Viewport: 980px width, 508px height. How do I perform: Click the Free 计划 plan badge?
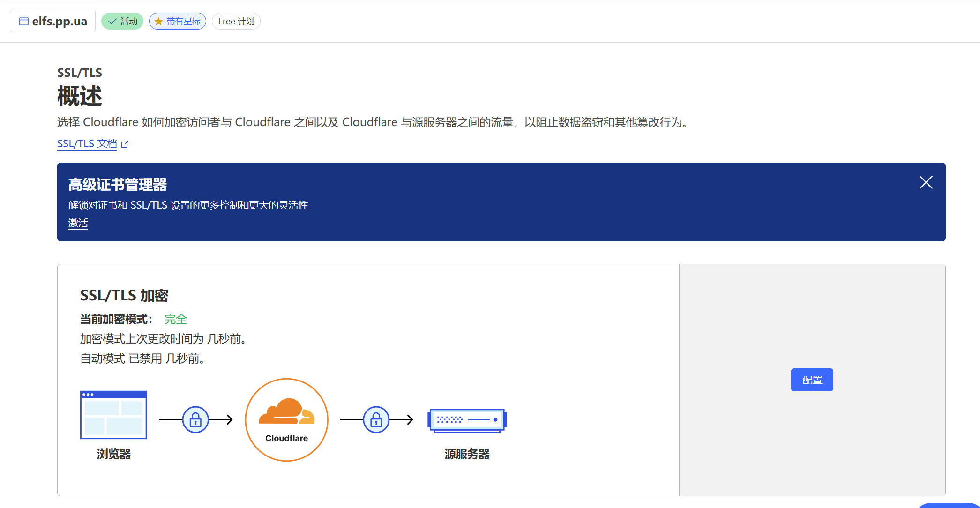(x=236, y=21)
